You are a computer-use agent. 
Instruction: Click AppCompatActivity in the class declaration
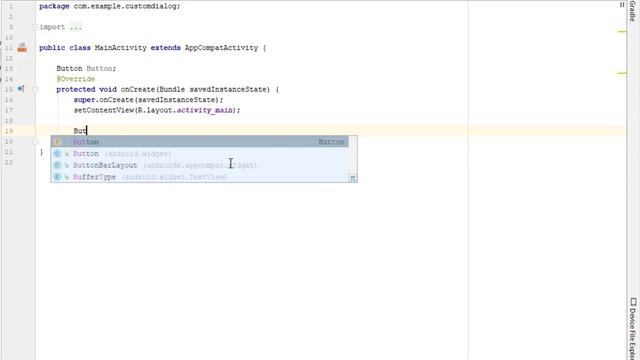click(221, 48)
